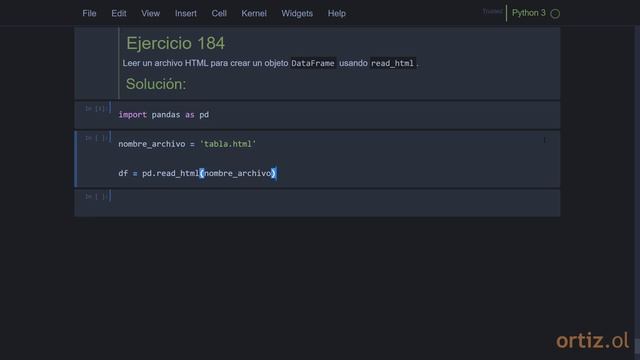Open the Edit menu
Image resolution: width=640 pixels, height=360 pixels.
coord(119,13)
